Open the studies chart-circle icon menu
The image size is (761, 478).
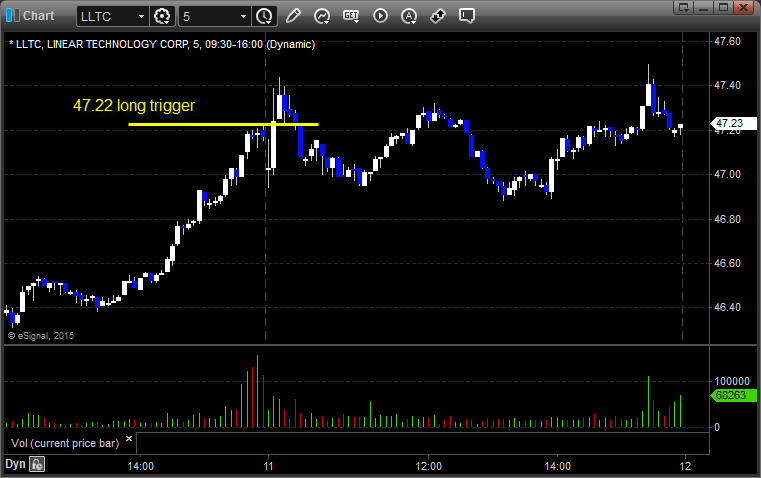(x=322, y=16)
